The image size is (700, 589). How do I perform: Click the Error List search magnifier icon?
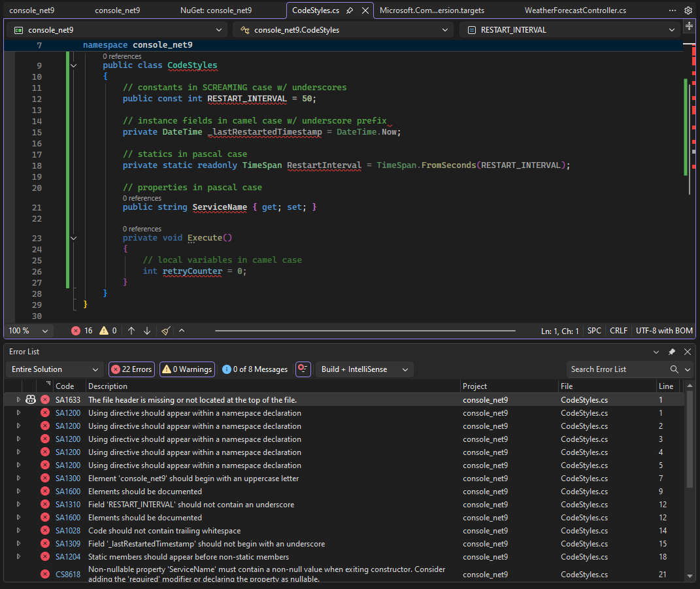(674, 369)
